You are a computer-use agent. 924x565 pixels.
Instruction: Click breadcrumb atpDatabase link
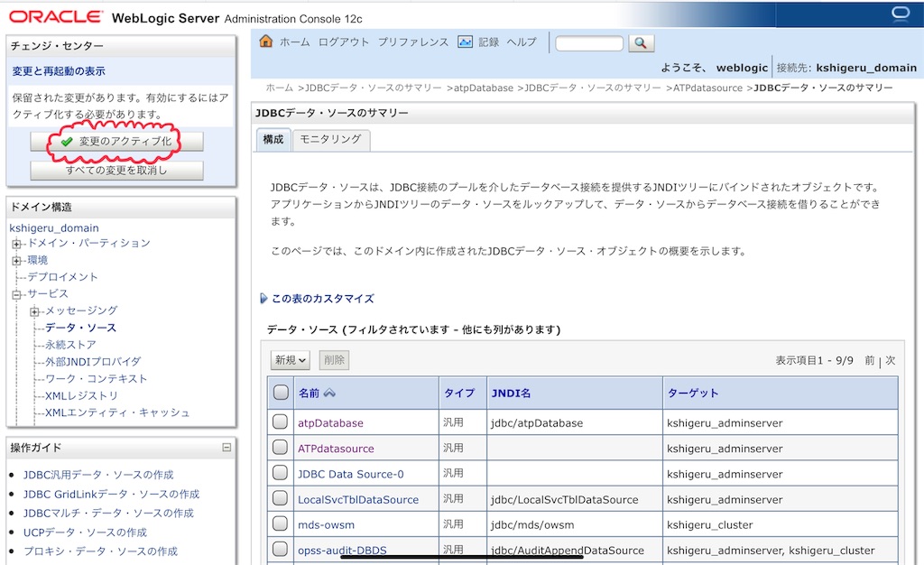(484, 88)
